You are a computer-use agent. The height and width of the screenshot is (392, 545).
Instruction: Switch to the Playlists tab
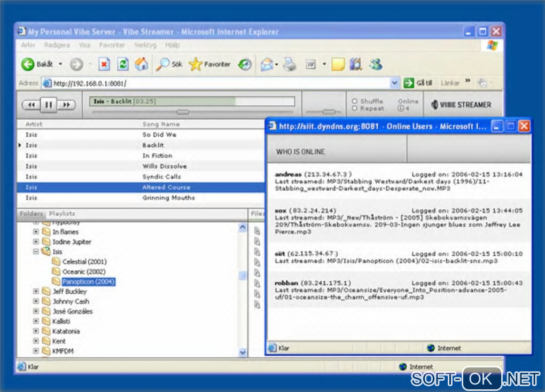[62, 214]
